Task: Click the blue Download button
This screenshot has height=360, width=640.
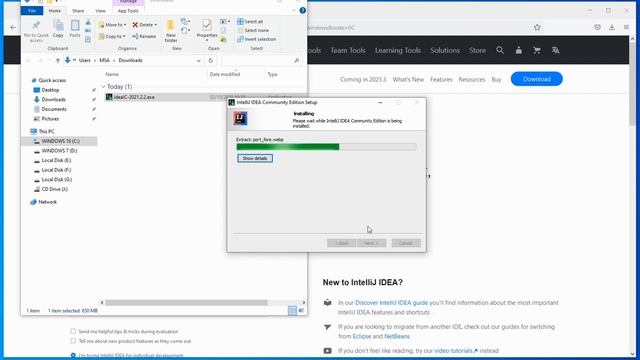Action: point(536,79)
